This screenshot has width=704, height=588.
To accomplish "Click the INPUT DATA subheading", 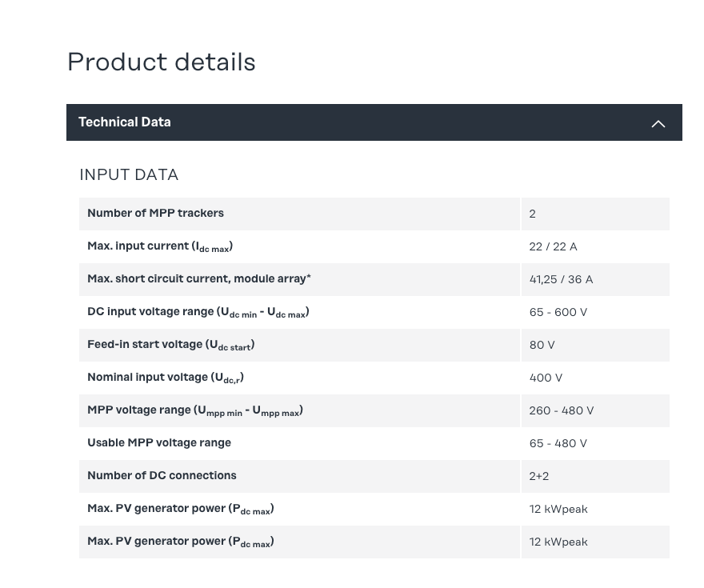I will tap(129, 174).
